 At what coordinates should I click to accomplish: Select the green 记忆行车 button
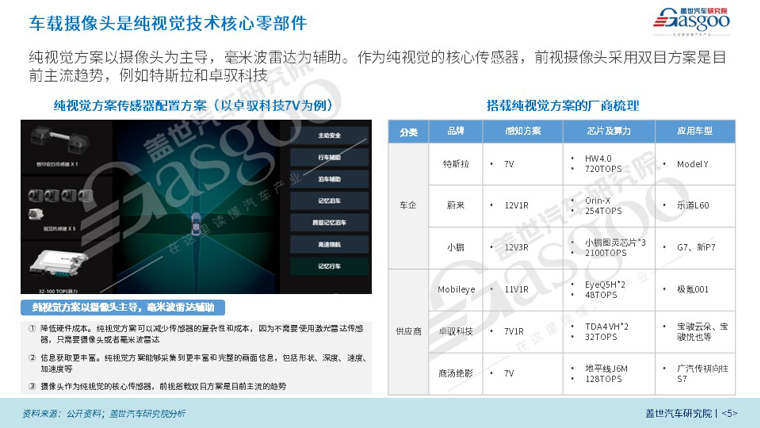tap(329, 266)
